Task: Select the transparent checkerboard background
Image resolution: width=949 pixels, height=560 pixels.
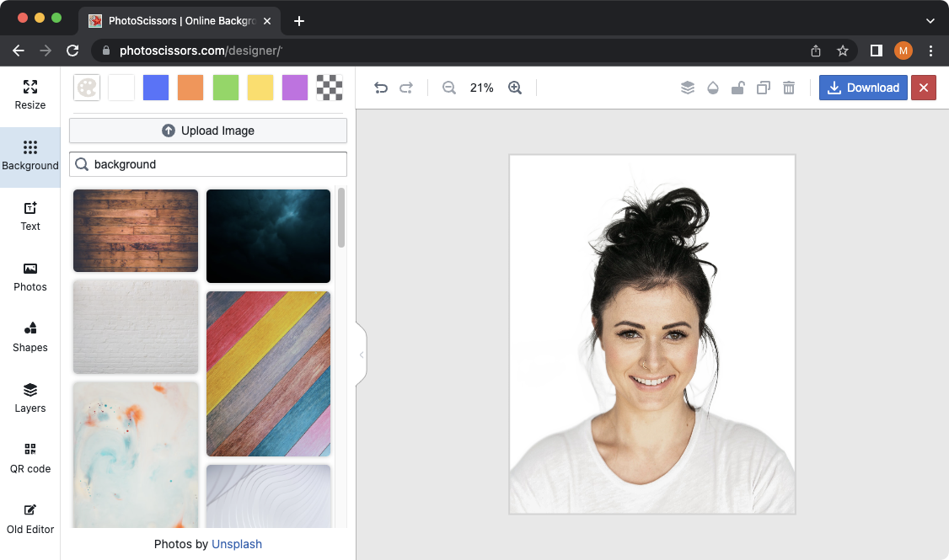Action: pos(330,88)
